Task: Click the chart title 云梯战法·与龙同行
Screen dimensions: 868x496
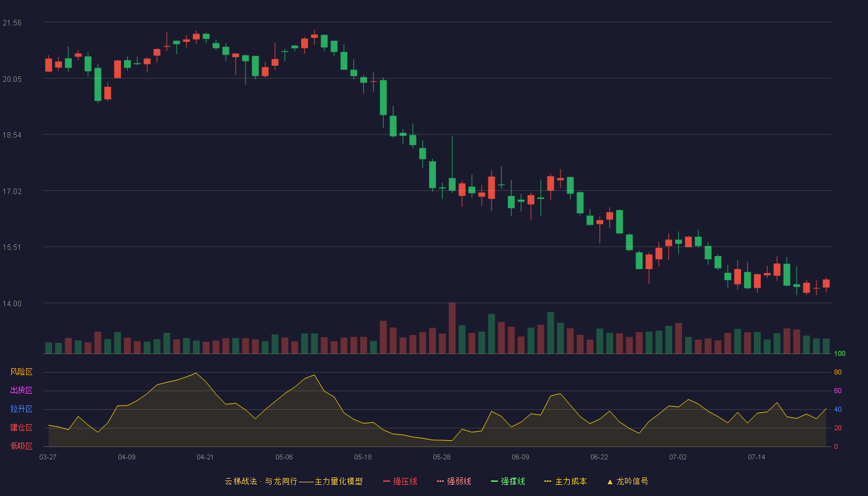Action: click(x=260, y=481)
